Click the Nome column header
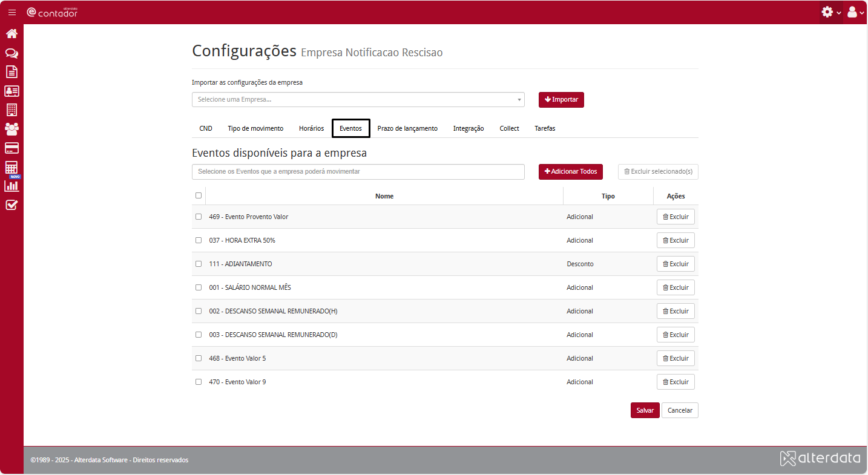The image size is (868, 475). pyautogui.click(x=384, y=196)
